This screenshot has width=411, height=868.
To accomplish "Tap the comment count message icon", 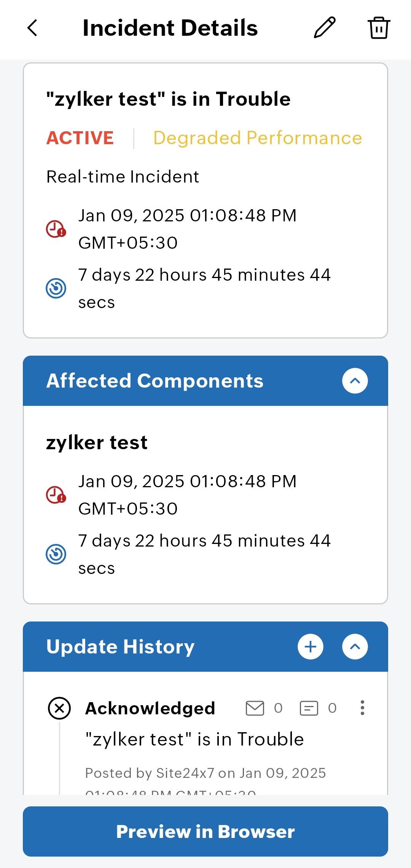I will pyautogui.click(x=309, y=708).
